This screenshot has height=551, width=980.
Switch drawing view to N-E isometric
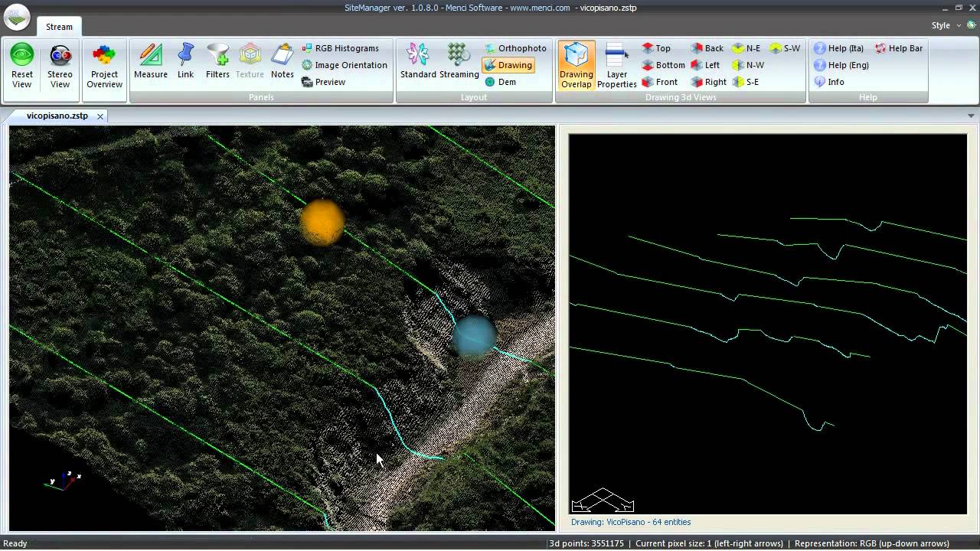746,48
